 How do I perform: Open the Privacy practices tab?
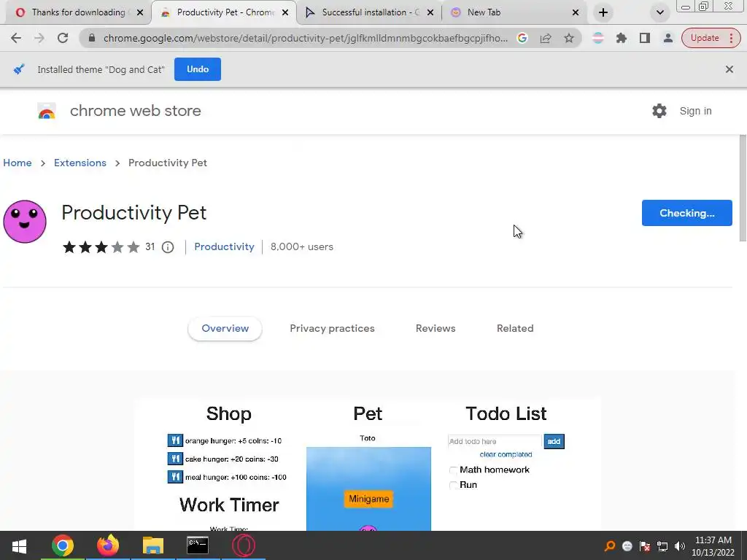click(x=332, y=329)
